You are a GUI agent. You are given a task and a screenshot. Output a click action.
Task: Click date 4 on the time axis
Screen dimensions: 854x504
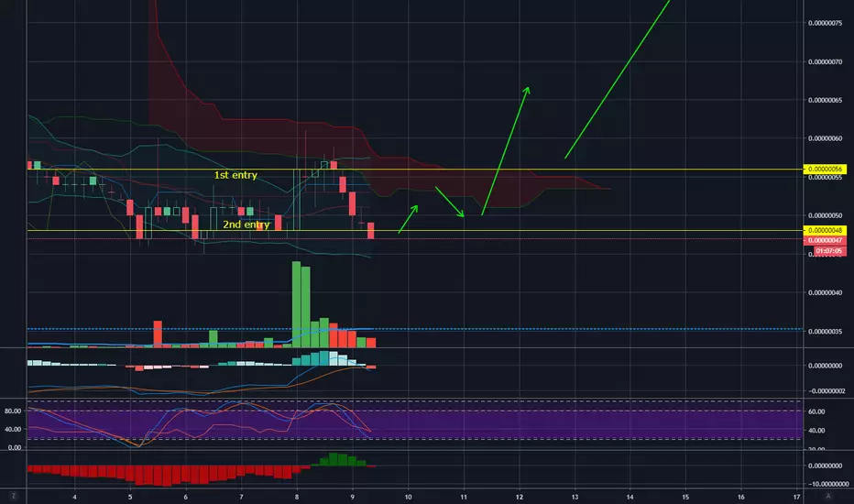click(74, 497)
